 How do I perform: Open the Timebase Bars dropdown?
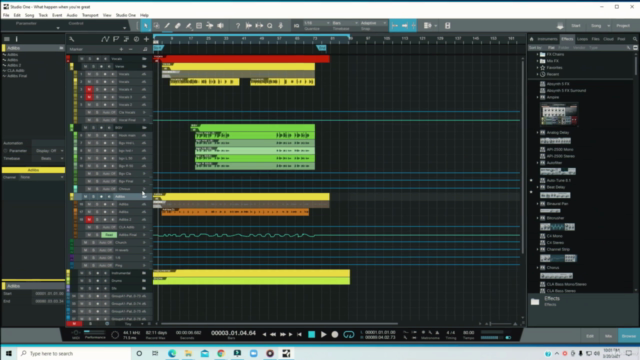[345, 23]
